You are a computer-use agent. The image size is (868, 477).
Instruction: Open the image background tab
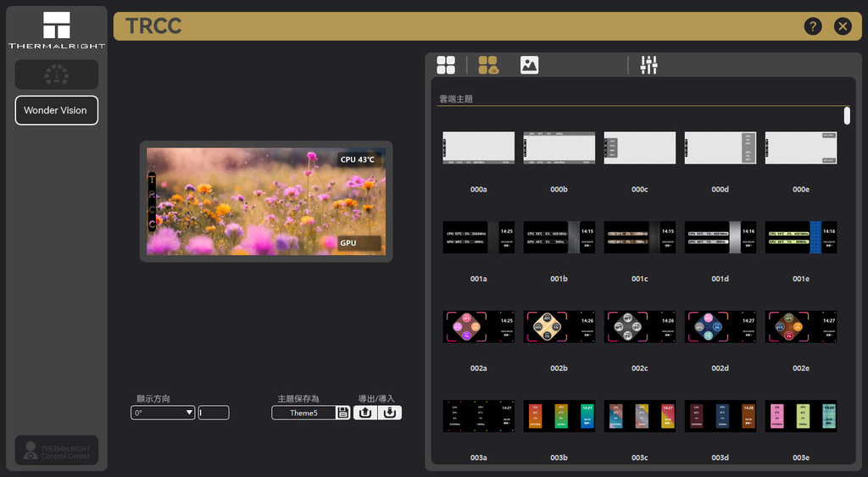(529, 64)
